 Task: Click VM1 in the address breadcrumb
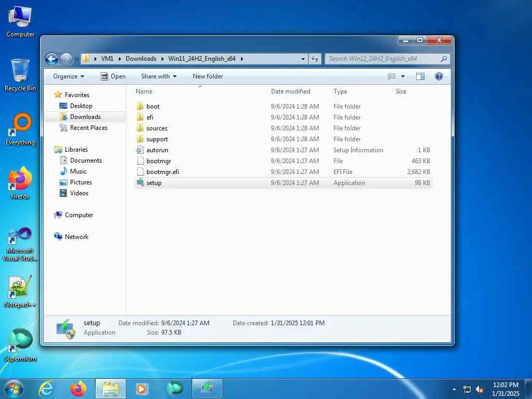(107, 59)
